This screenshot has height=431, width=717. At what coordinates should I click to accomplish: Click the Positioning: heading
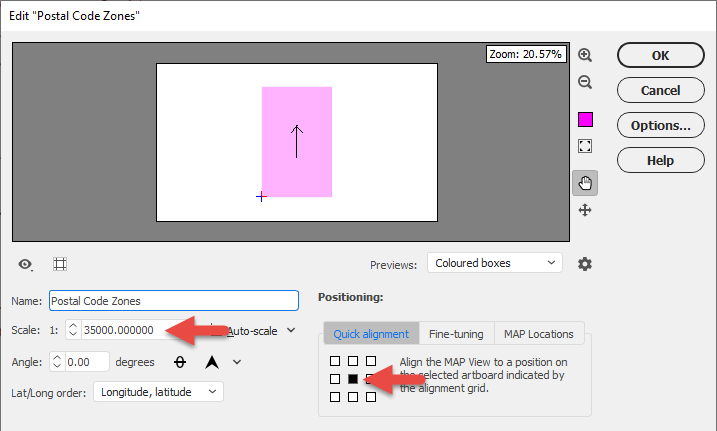click(x=351, y=298)
